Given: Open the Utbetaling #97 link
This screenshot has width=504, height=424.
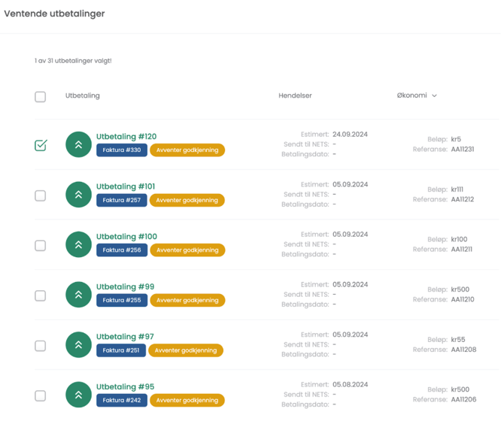Looking at the screenshot, I should 125,337.
